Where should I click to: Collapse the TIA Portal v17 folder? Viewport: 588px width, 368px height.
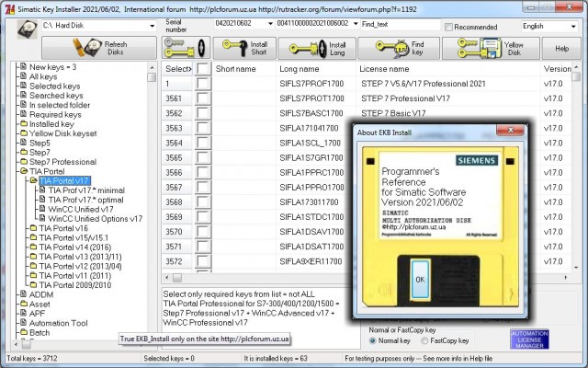coord(33,180)
